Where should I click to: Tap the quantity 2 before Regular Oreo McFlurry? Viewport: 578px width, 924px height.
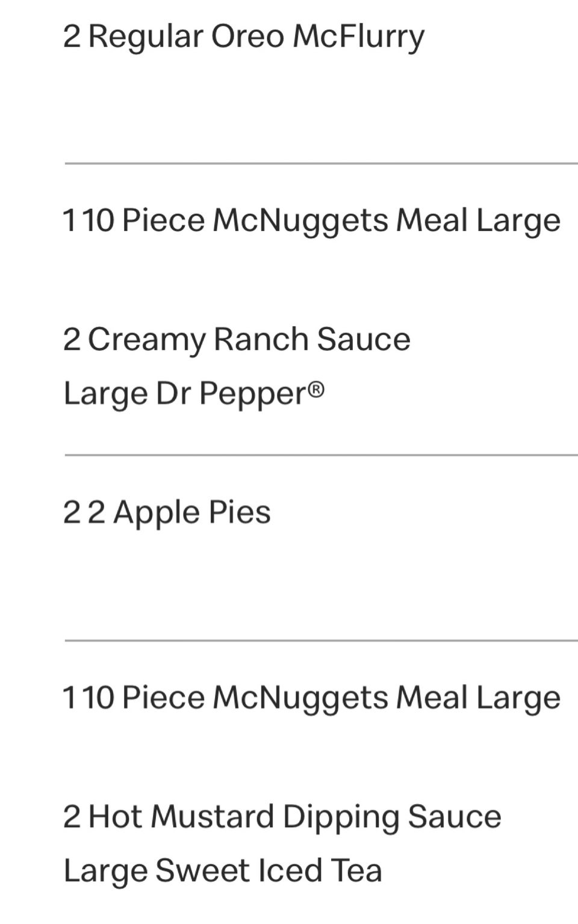coord(71,37)
